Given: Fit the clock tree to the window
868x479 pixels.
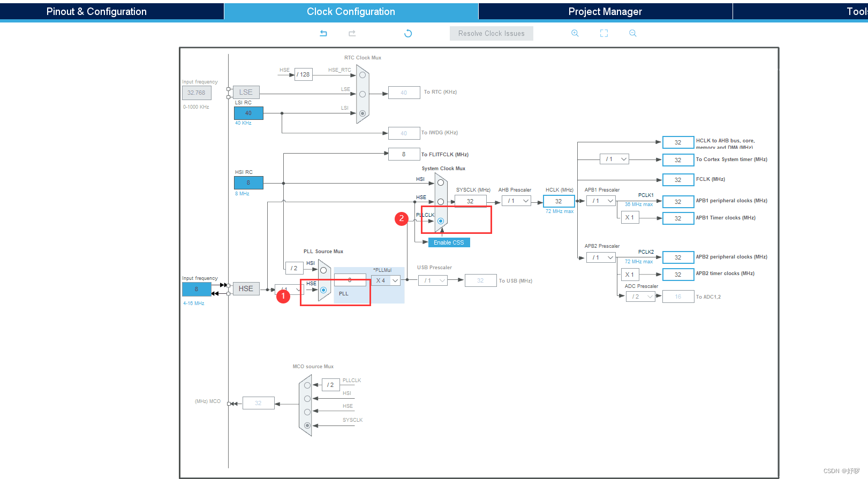Looking at the screenshot, I should (604, 33).
